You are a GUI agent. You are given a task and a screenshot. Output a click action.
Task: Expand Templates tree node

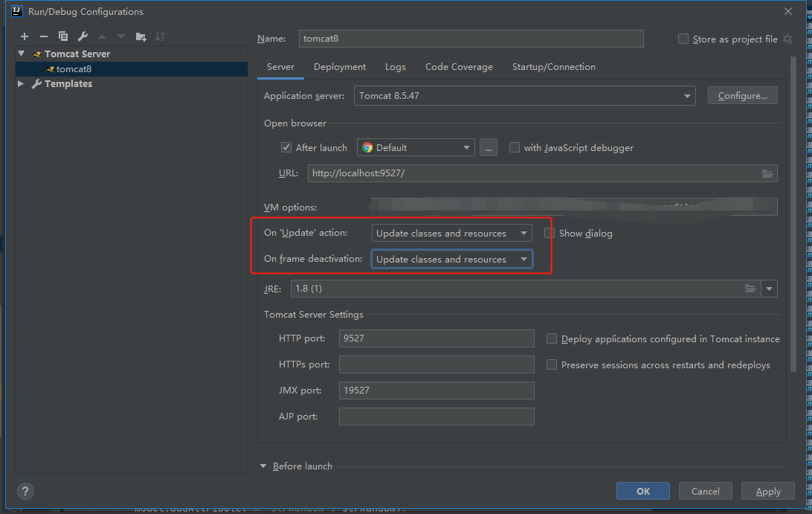pos(21,83)
